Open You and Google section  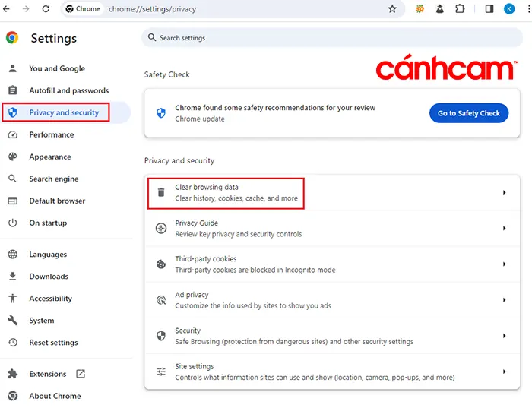pos(57,68)
